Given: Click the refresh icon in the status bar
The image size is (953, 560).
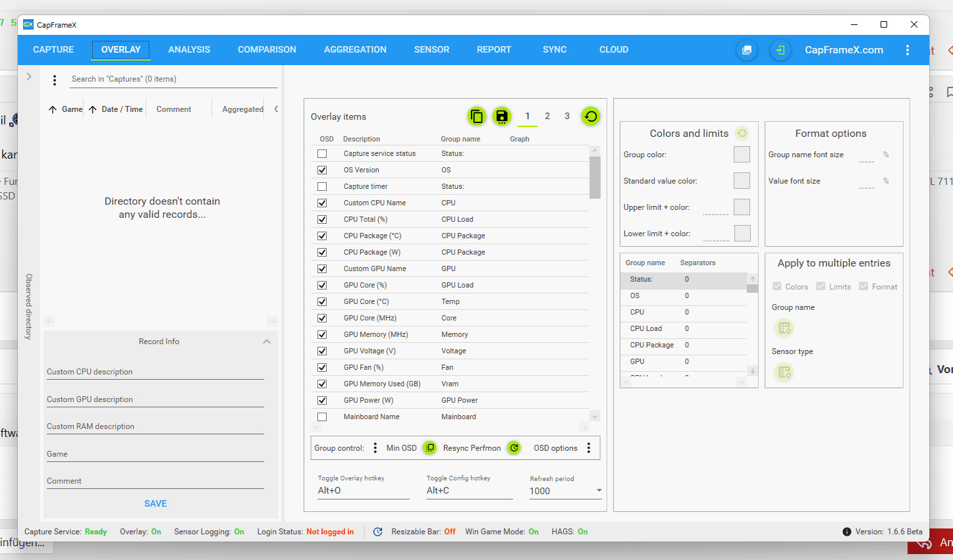Looking at the screenshot, I should [377, 532].
